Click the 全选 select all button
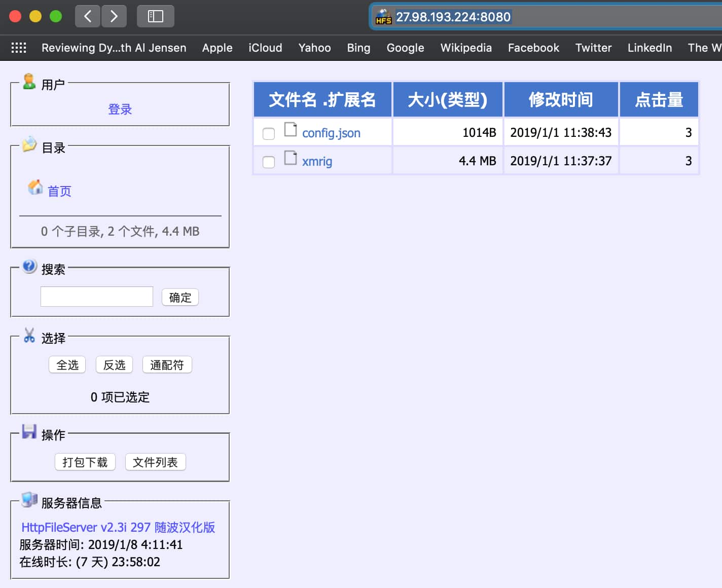This screenshot has height=588, width=722. 67,365
